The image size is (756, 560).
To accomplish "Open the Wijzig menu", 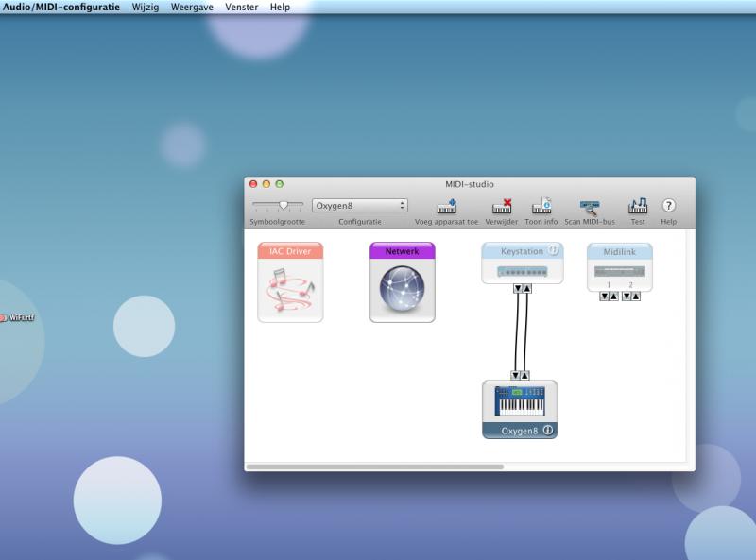I will [x=146, y=8].
